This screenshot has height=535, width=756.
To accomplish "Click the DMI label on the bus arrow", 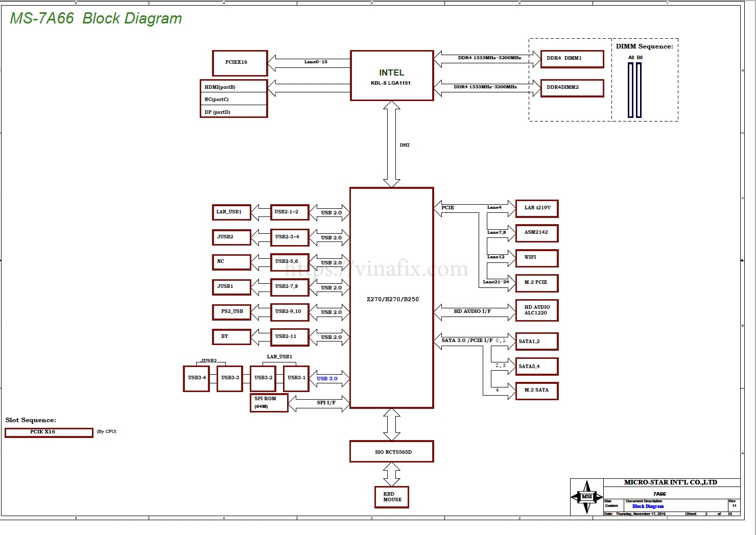I will coord(405,145).
